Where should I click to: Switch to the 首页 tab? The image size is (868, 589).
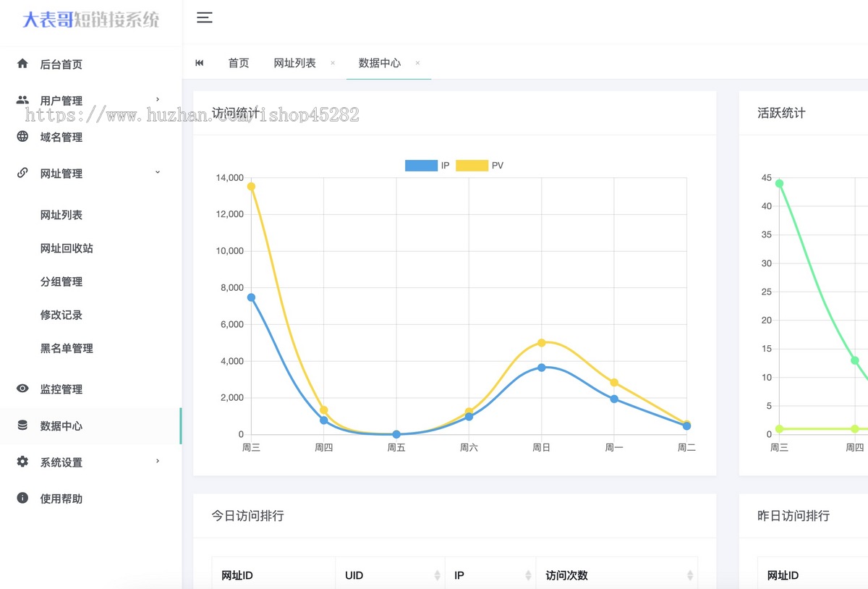point(239,63)
